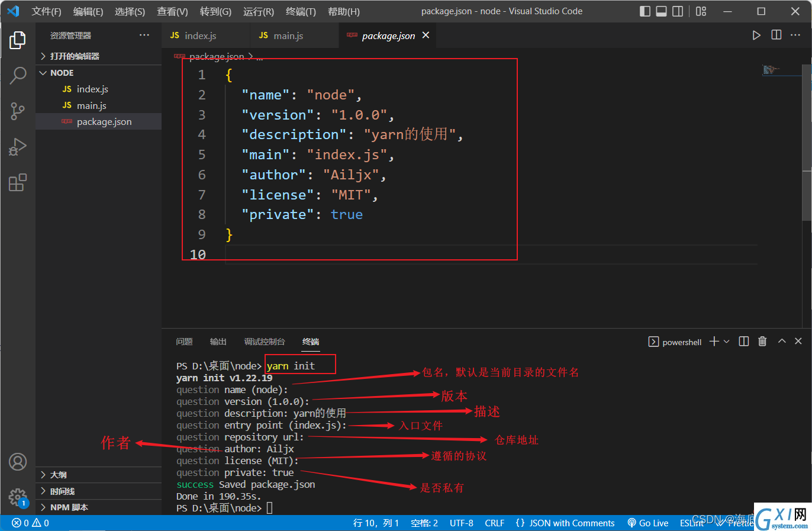Click errors and warnings status indicator
The image size is (812, 531).
coord(31,523)
